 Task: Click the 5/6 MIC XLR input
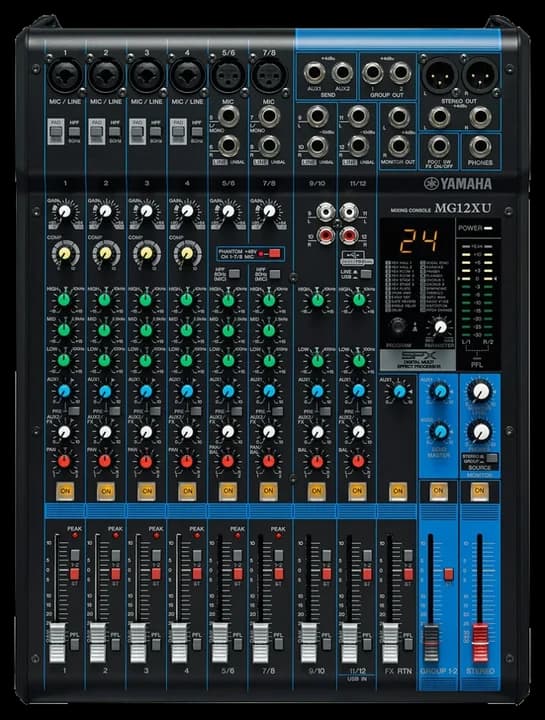point(228,75)
